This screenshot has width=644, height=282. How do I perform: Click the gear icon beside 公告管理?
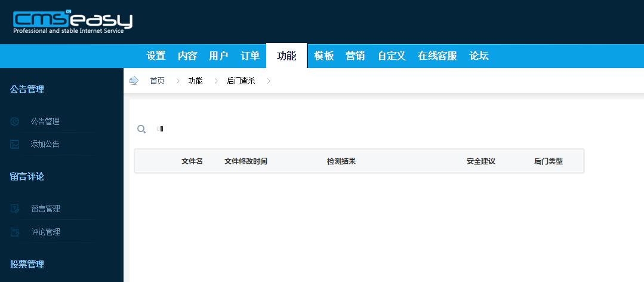point(15,121)
